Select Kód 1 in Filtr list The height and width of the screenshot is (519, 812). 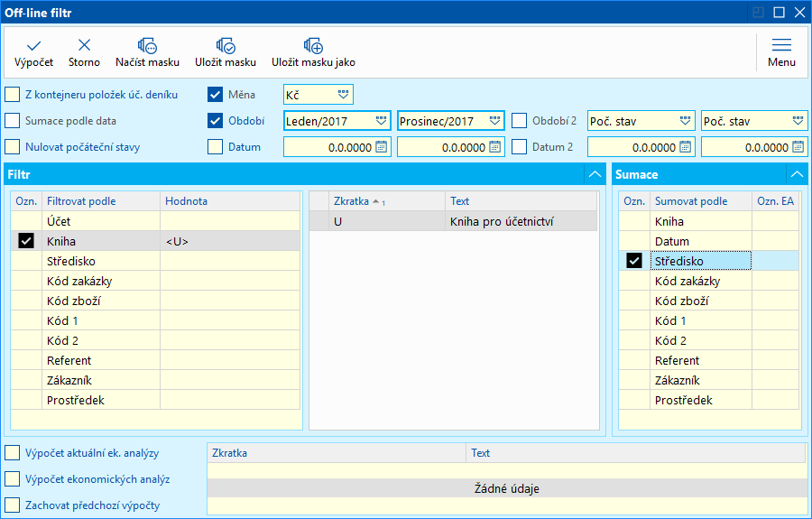tap(155, 320)
